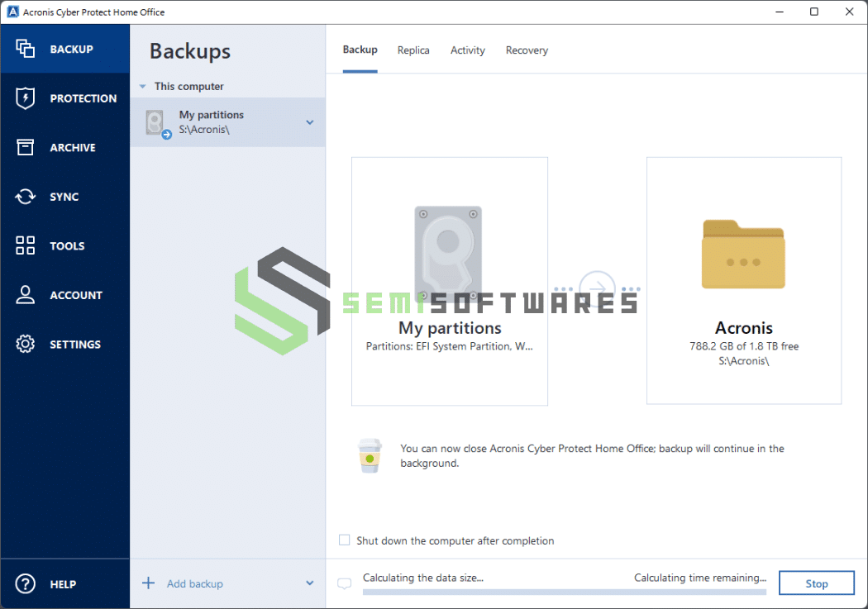This screenshot has width=868, height=609.
Task: Click the plus icon for Add backup
Action: pyautogui.click(x=148, y=583)
